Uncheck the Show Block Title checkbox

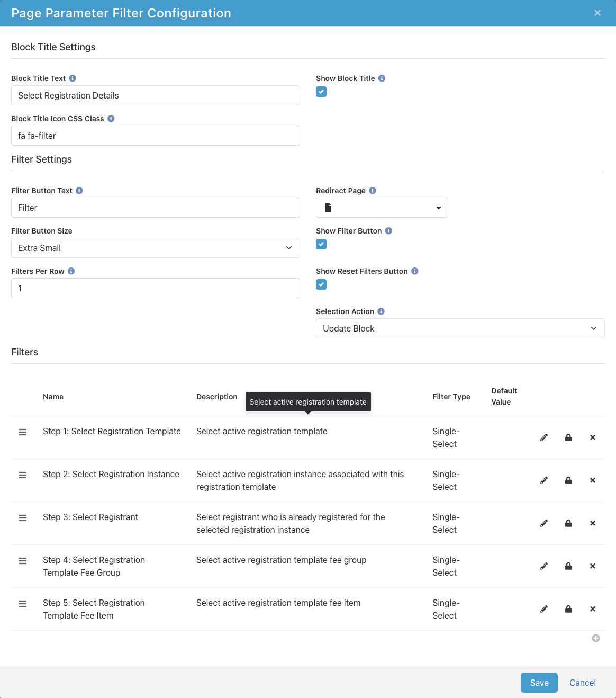(x=321, y=92)
